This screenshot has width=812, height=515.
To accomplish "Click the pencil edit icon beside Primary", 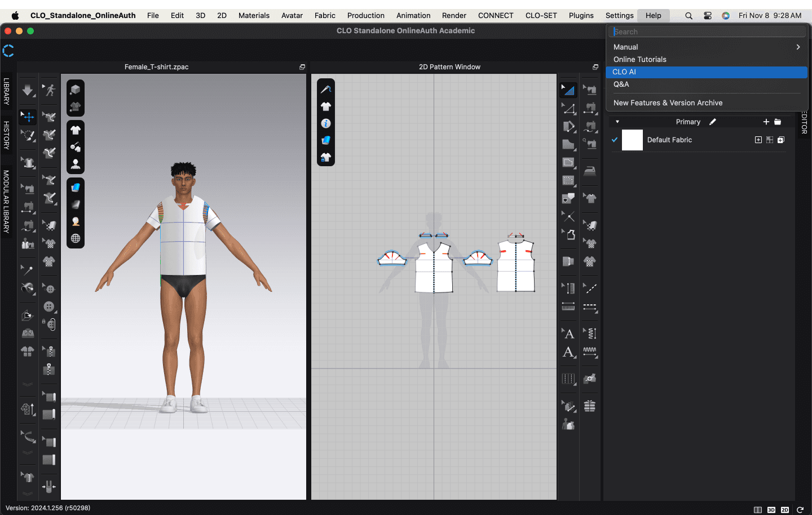I will coord(713,122).
